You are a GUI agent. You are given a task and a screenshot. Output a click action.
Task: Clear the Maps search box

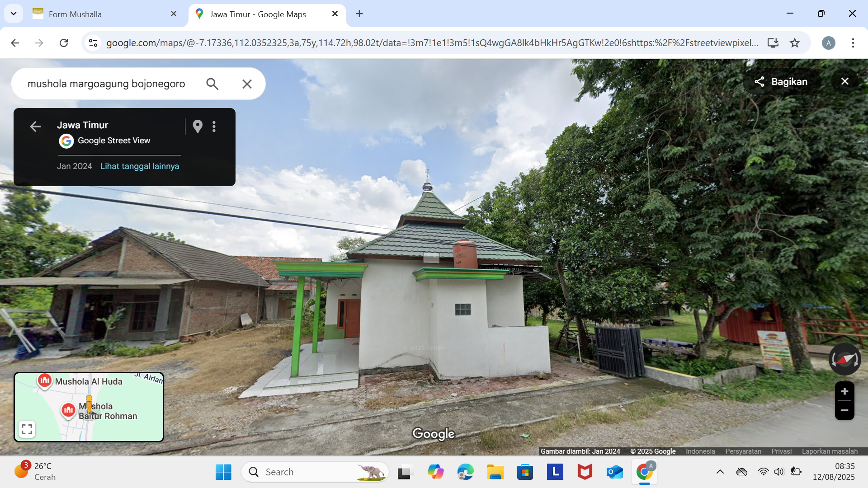(x=247, y=84)
